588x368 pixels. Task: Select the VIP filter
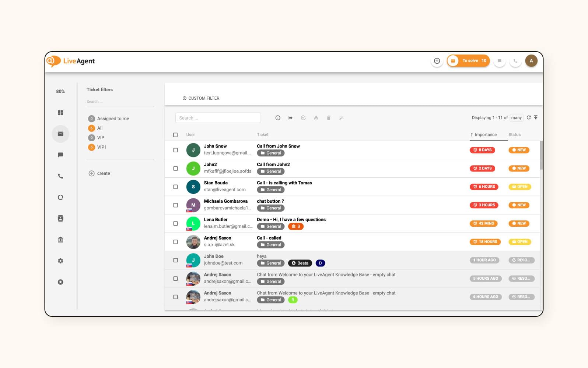[x=96, y=138]
